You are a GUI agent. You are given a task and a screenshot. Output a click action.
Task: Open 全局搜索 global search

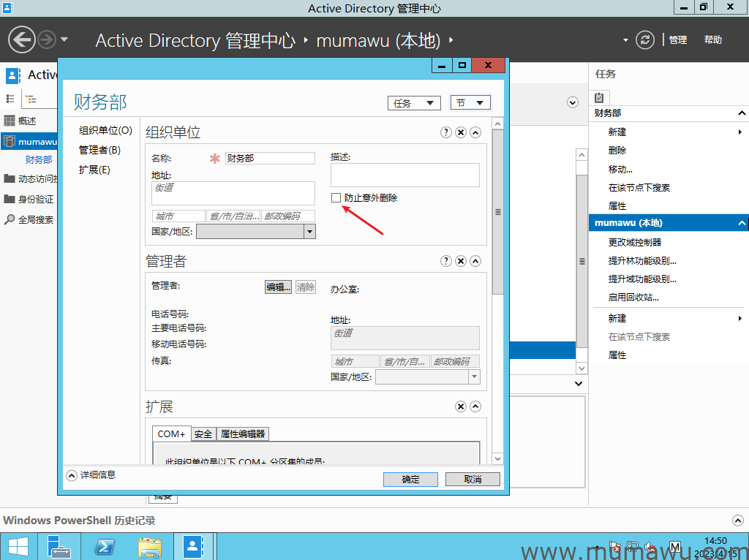[x=29, y=219]
